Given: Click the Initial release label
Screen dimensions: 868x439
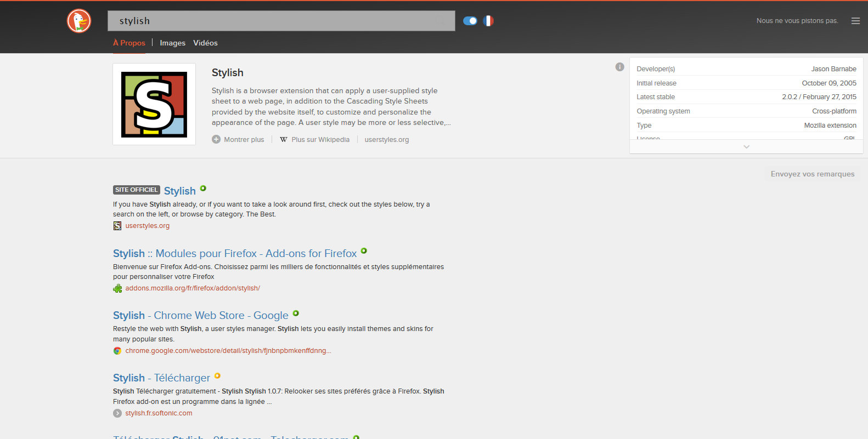Looking at the screenshot, I should point(656,83).
